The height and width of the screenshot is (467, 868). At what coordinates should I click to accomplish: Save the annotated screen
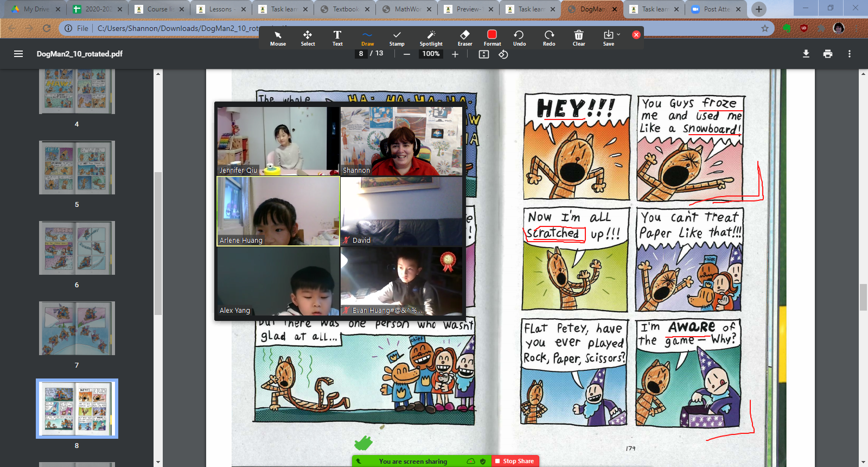tap(608, 38)
